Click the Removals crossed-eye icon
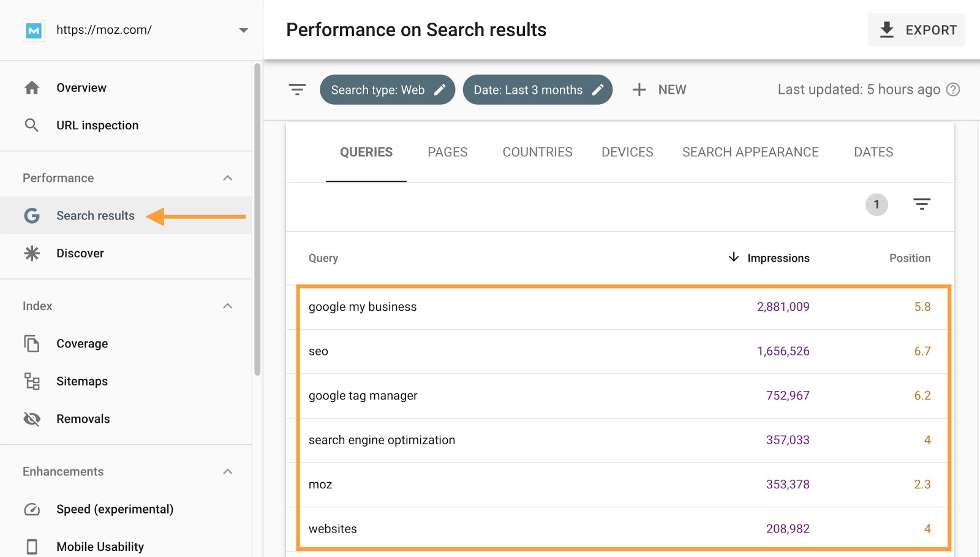 [x=32, y=419]
